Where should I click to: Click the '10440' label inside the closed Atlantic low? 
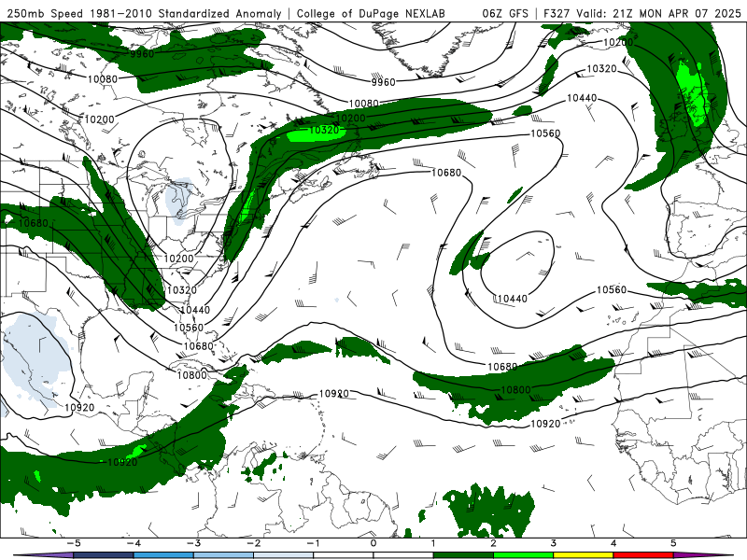pyautogui.click(x=512, y=299)
